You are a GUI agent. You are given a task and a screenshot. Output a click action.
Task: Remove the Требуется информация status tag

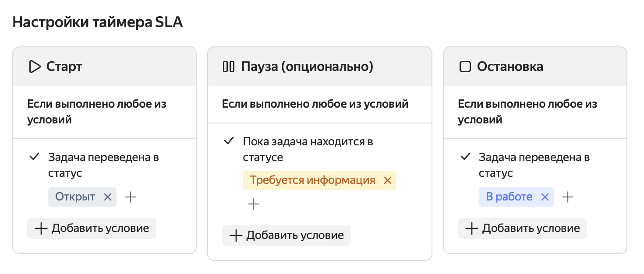tap(387, 180)
